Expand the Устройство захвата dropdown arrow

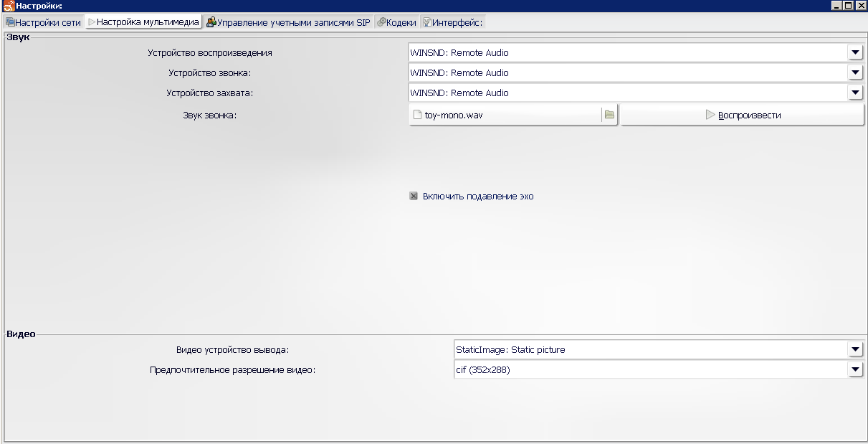coord(854,93)
